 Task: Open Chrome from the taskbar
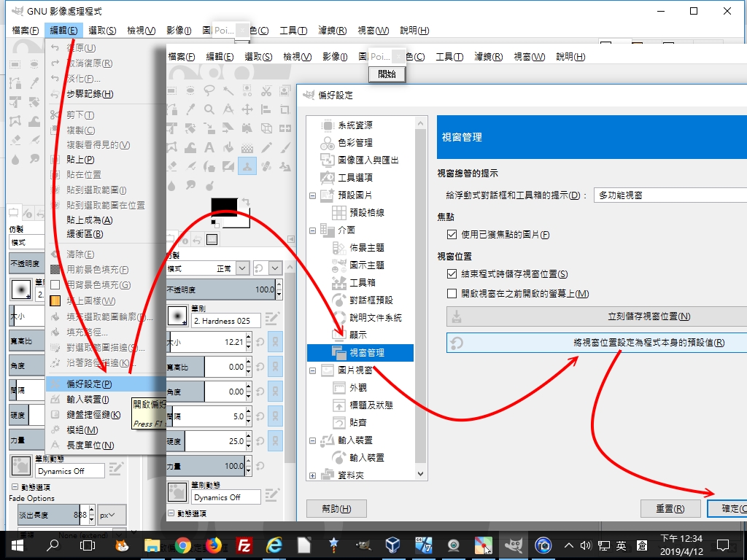point(182,545)
